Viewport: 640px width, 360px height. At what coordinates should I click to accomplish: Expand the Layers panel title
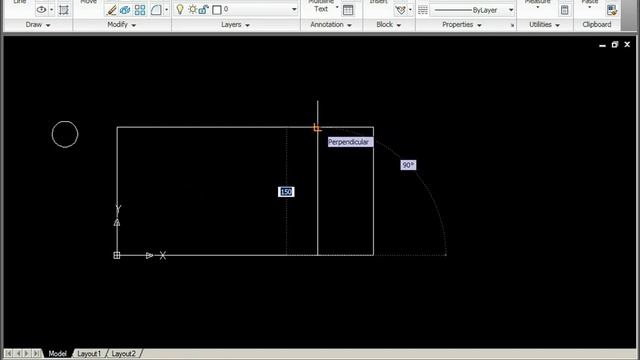pyautogui.click(x=236, y=24)
